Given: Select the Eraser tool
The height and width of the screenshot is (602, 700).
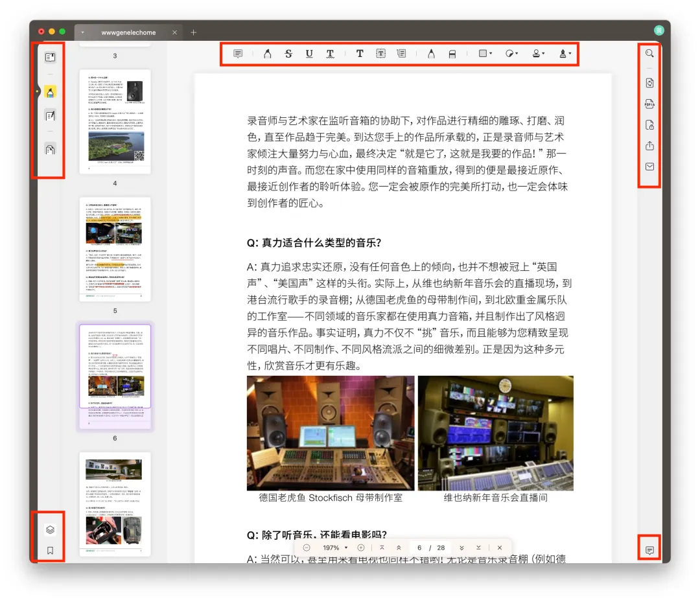Looking at the screenshot, I should (452, 54).
